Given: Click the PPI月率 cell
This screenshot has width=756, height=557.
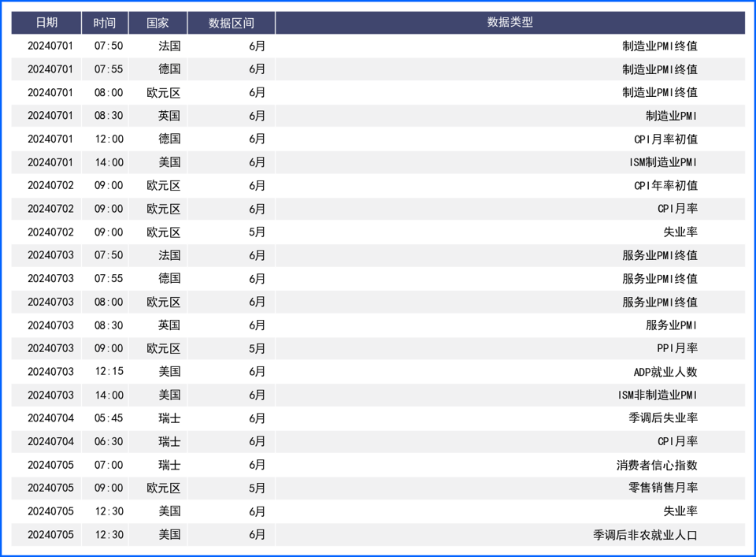Looking at the screenshot, I should click(x=677, y=348).
